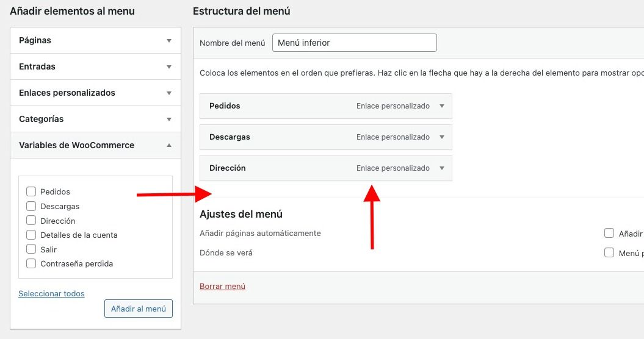The width and height of the screenshot is (644, 339).
Task: Select the Dirección menu structure item
Action: click(326, 168)
